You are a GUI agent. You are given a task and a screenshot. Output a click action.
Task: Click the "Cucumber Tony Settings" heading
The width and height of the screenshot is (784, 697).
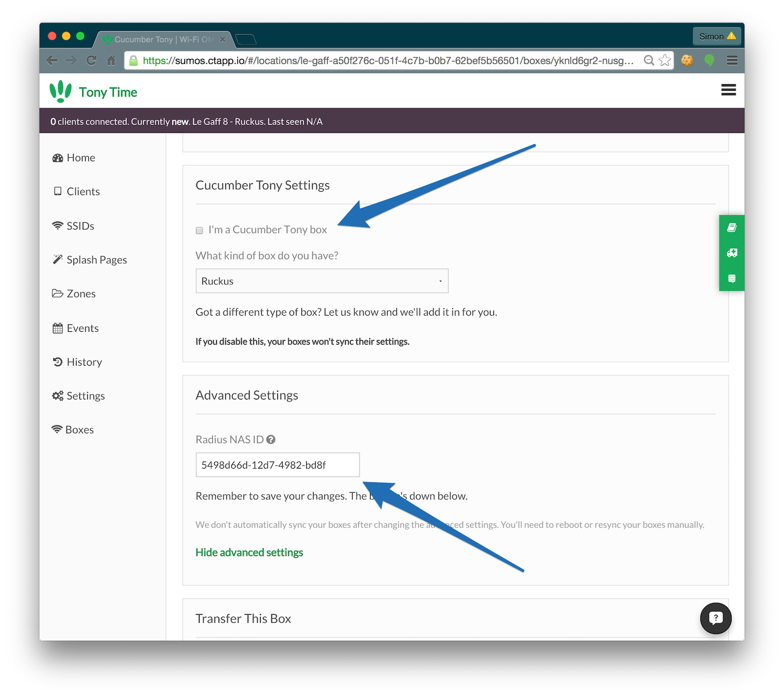coord(263,185)
